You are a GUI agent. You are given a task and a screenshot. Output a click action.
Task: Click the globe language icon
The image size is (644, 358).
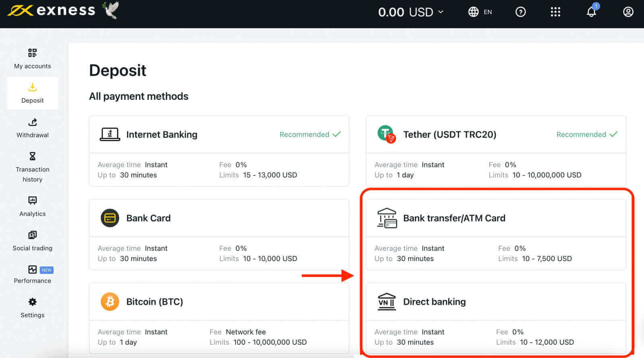click(x=473, y=12)
